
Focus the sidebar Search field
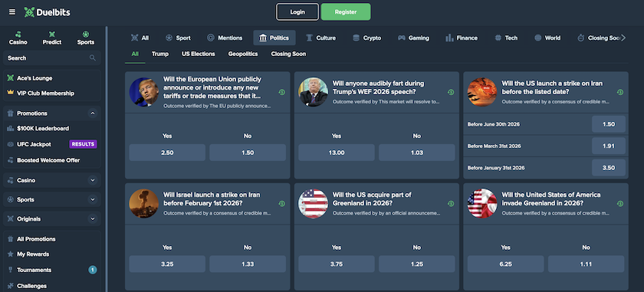click(x=52, y=58)
